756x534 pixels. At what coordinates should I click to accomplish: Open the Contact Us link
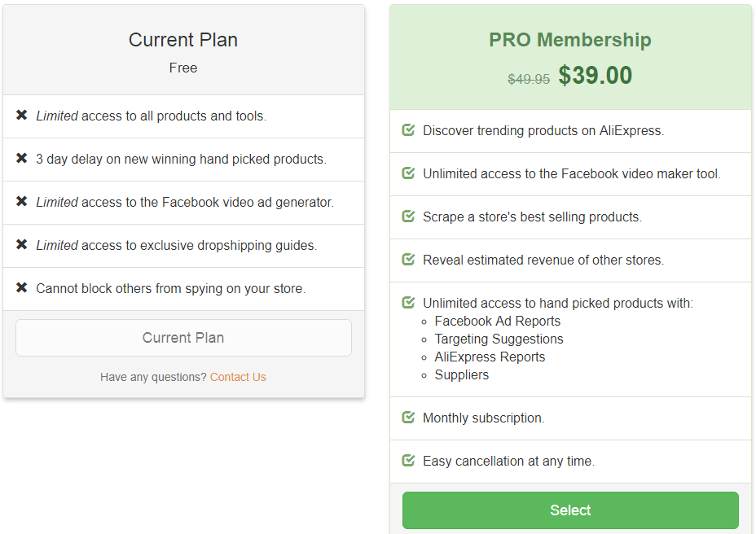(x=238, y=377)
